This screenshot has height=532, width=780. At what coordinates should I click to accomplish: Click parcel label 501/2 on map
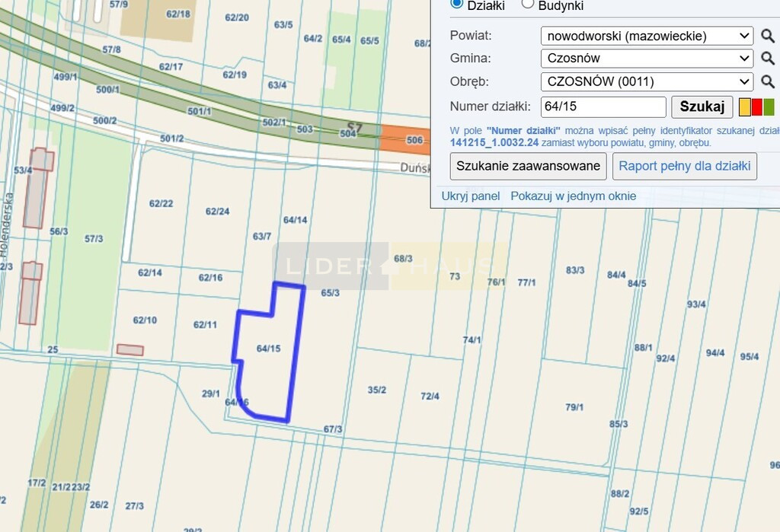171,139
